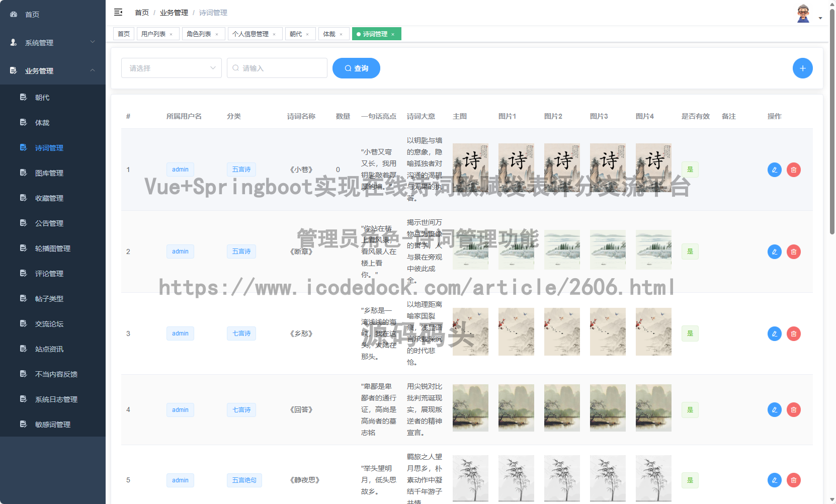Image resolution: width=836 pixels, height=504 pixels.
Task: Expand the 系统管理 sidebar menu
Action: tap(40, 43)
